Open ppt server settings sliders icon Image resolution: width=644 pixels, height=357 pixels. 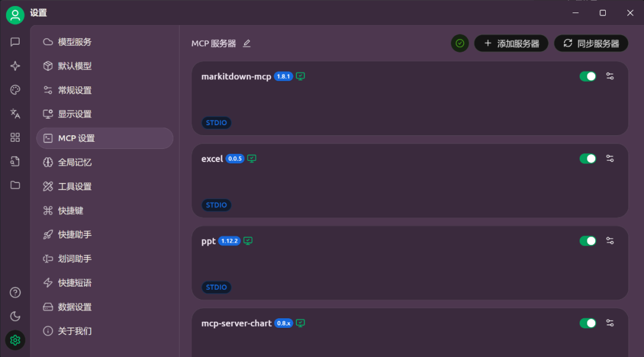coord(610,241)
